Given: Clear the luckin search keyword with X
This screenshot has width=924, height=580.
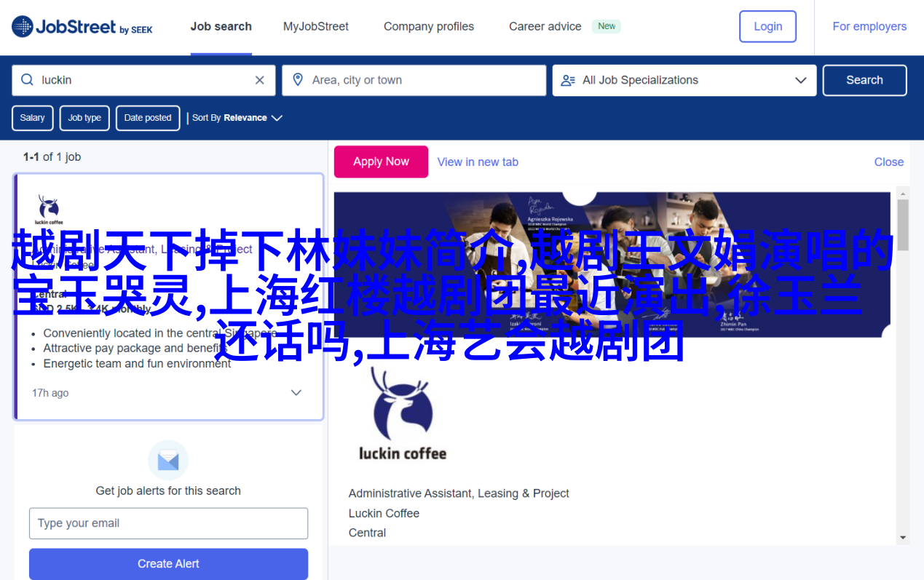Looking at the screenshot, I should (x=259, y=80).
